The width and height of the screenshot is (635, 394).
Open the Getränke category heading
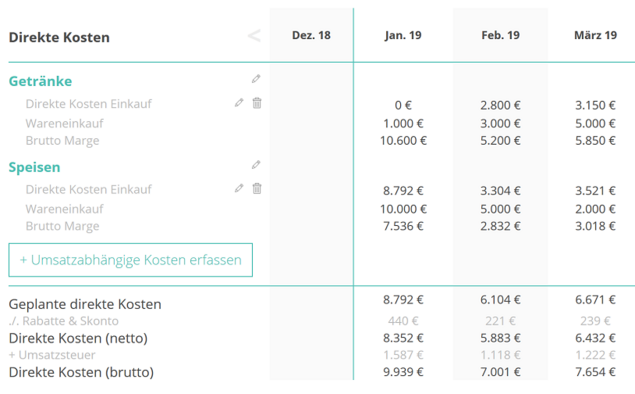(x=40, y=81)
